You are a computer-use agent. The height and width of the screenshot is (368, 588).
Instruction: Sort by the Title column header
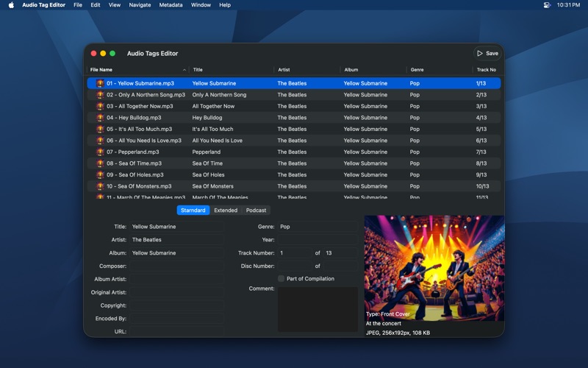(x=232, y=70)
